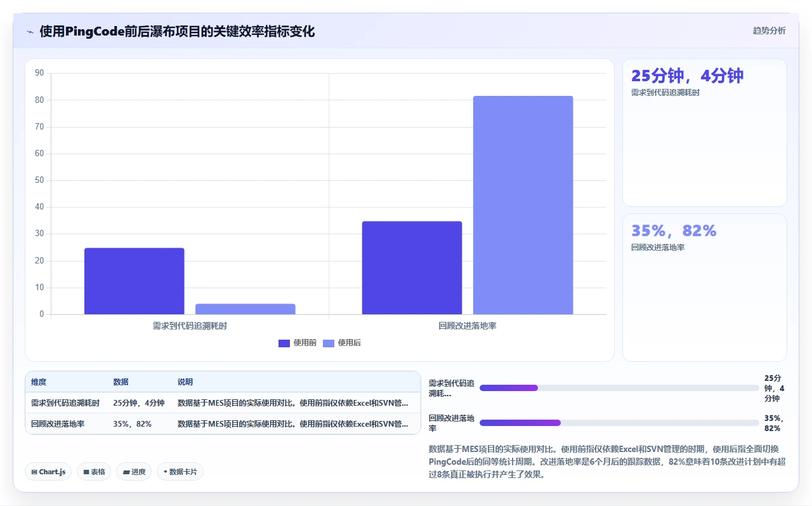Click the 25分钟，4分钟 table cell

pyautogui.click(x=139, y=403)
